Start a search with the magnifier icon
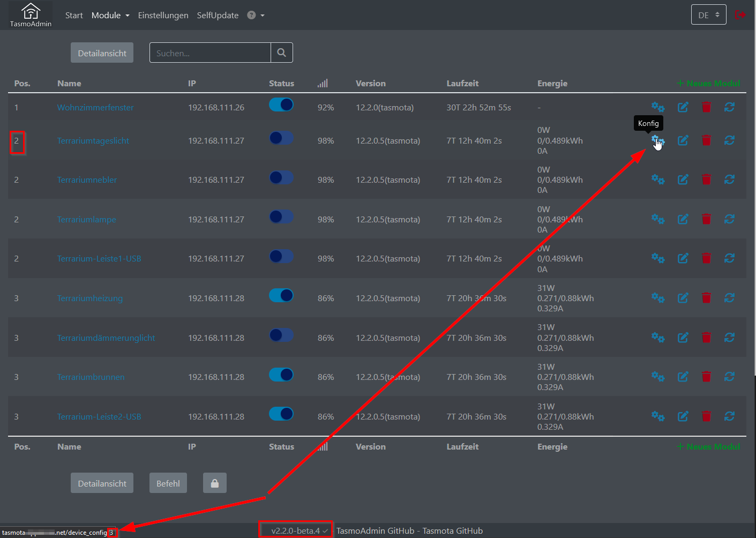Viewport: 756px width, 538px height. [281, 53]
